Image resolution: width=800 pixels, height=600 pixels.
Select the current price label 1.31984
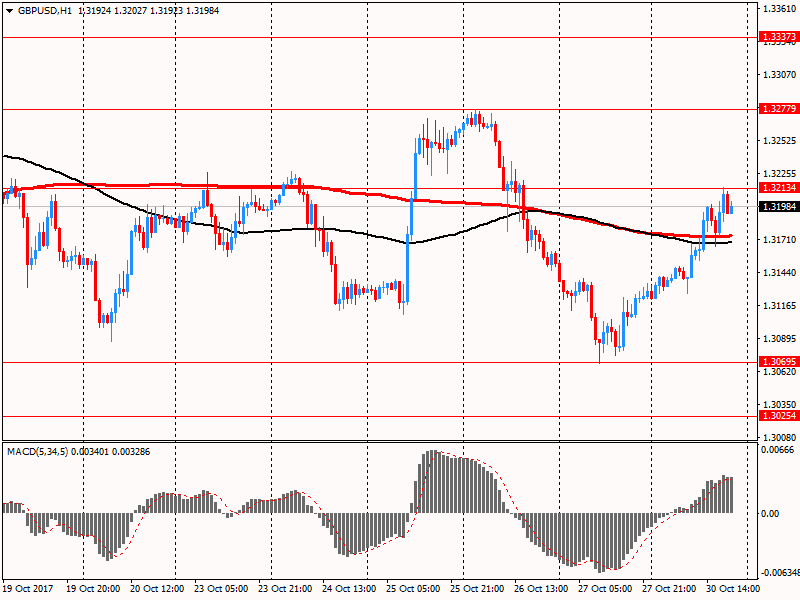[779, 207]
